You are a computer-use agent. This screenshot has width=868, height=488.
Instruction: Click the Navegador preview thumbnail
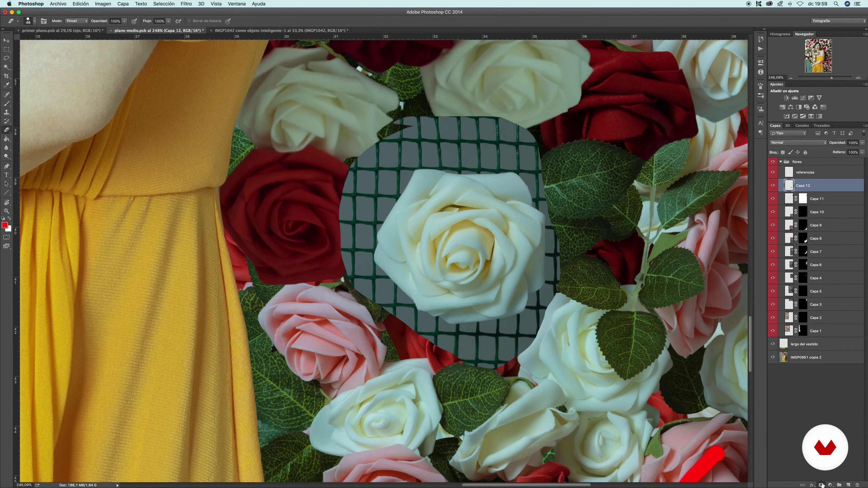pyautogui.click(x=818, y=56)
